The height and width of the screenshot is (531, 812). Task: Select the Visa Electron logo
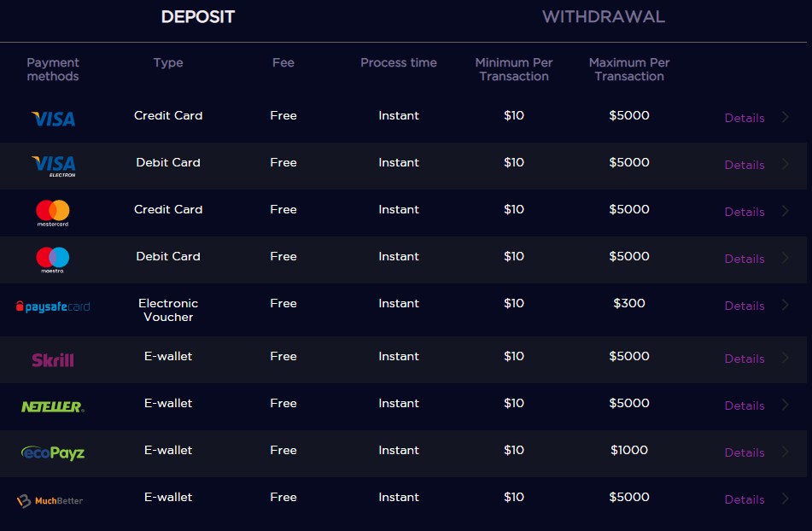53,166
